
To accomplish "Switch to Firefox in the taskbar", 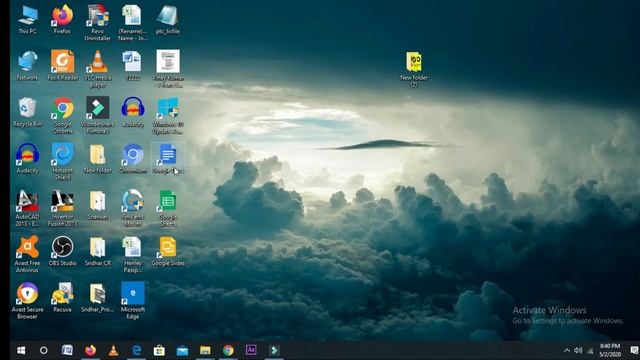I will [x=90, y=350].
